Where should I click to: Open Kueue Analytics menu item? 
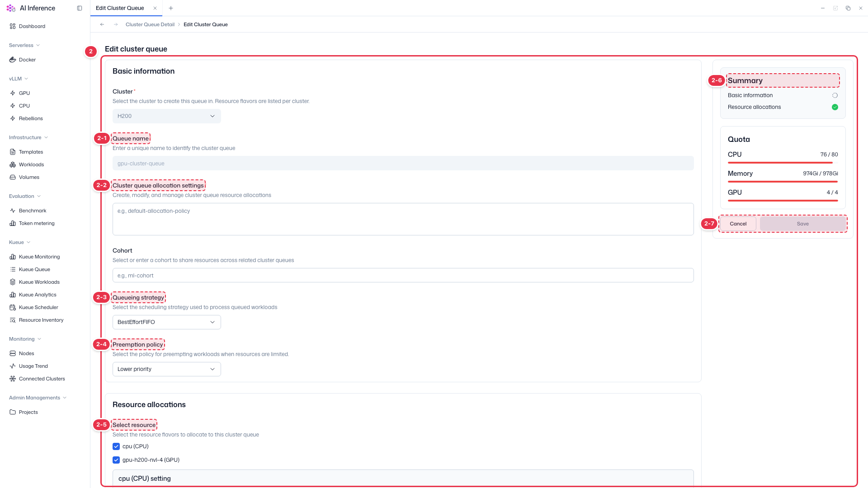[x=38, y=295]
